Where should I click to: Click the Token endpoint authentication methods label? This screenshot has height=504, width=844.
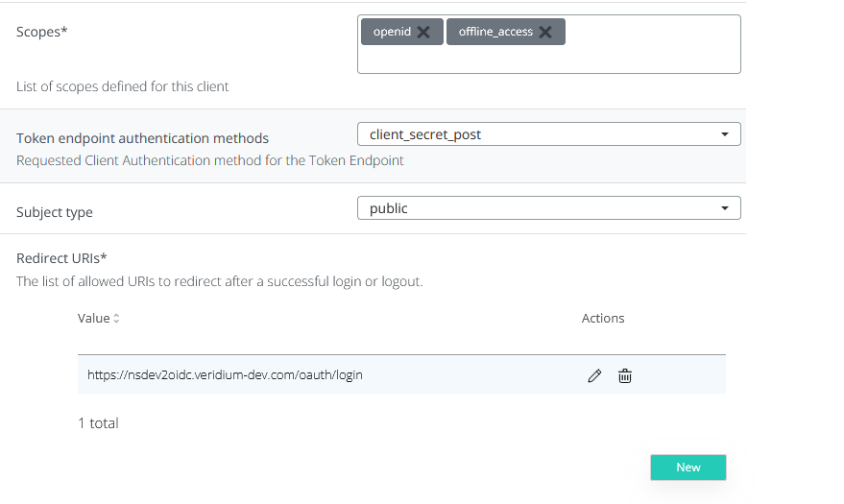[142, 138]
